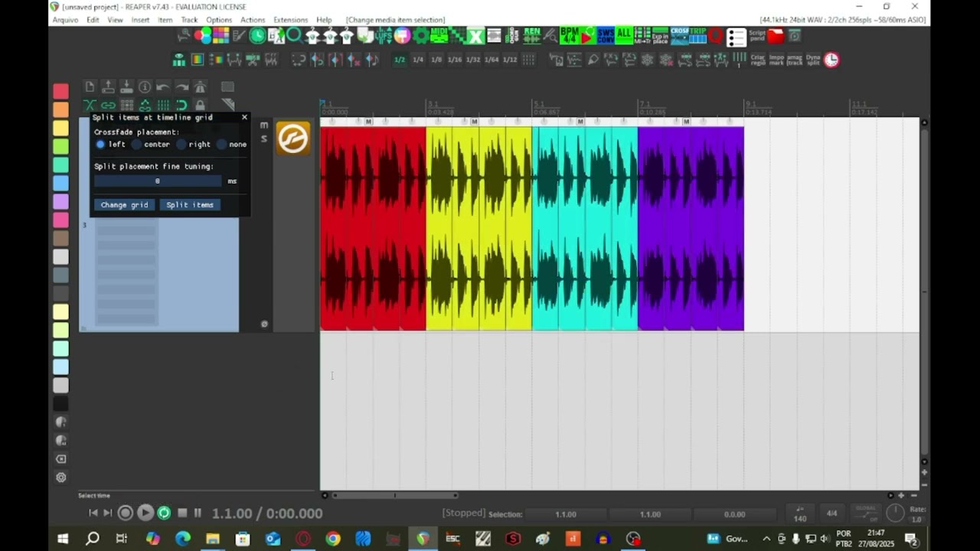Open the Edit menu
Viewport: 980px width, 551px height.
(x=93, y=20)
